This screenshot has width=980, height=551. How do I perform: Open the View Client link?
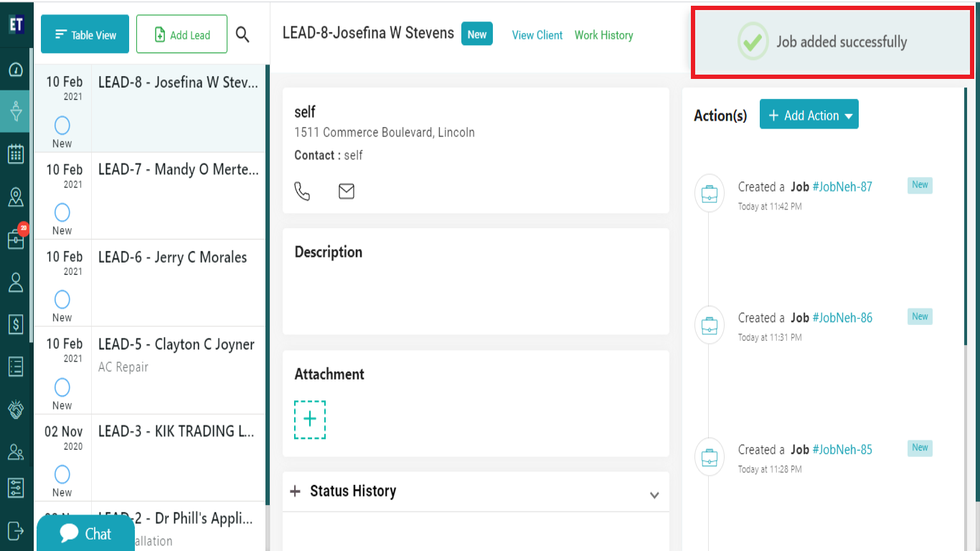537,34
